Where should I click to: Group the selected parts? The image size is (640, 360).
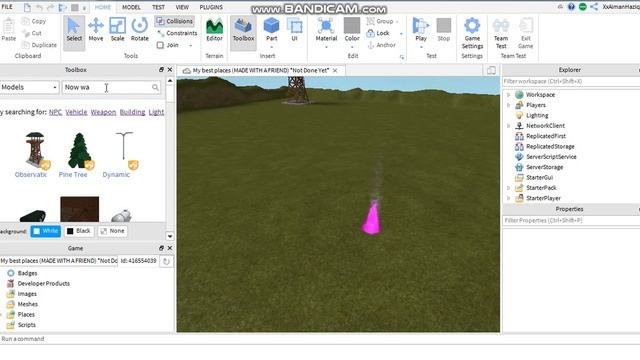(x=380, y=21)
